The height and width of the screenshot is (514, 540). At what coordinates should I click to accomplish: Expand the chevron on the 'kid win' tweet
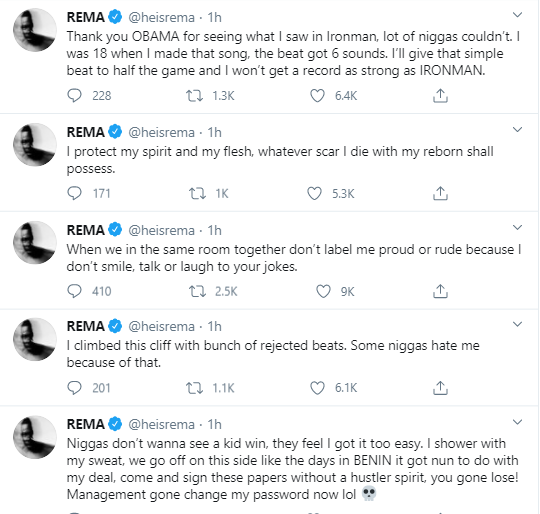point(517,422)
